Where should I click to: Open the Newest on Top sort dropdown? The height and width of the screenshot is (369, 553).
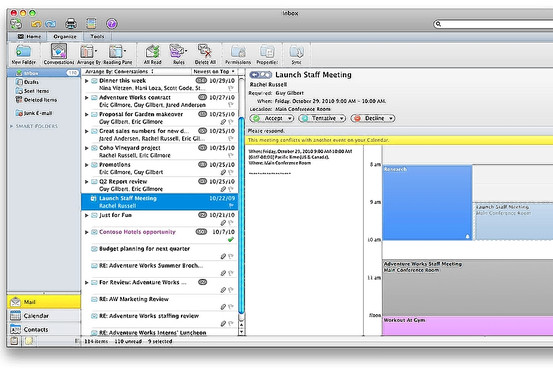pyautogui.click(x=214, y=72)
